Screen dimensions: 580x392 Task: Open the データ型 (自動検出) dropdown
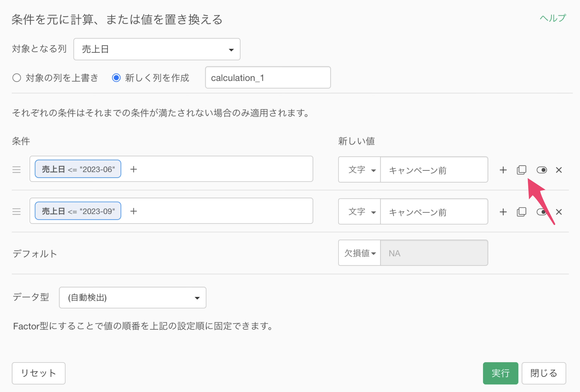point(132,298)
